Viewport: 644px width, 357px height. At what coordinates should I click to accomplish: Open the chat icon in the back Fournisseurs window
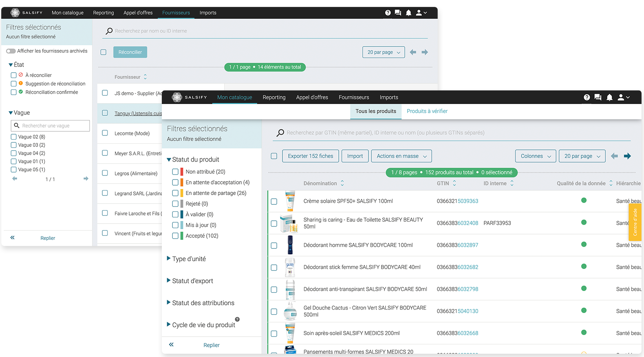click(398, 13)
